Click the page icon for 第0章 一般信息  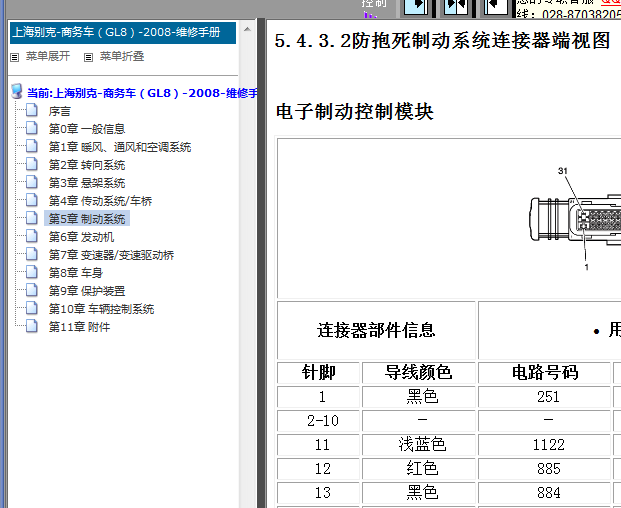[x=32, y=127]
